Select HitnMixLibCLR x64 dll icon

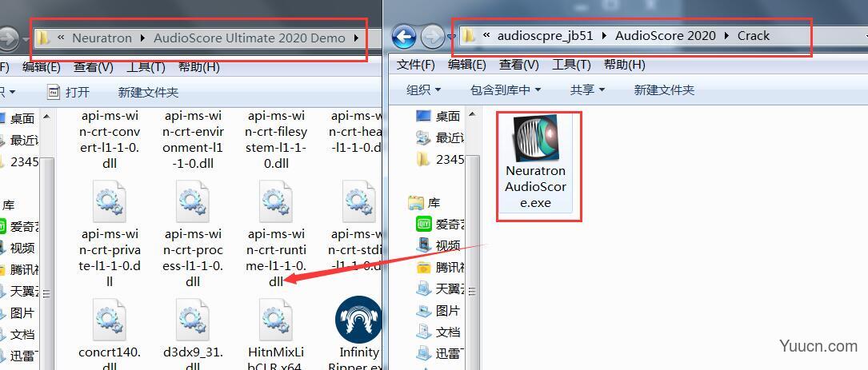click(276, 320)
